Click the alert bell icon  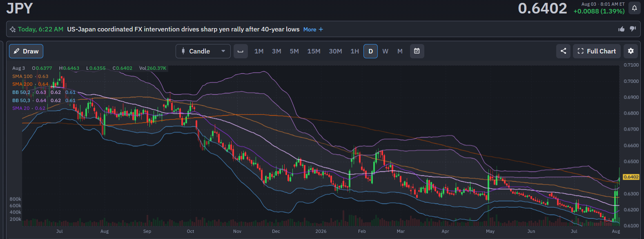(634, 8)
